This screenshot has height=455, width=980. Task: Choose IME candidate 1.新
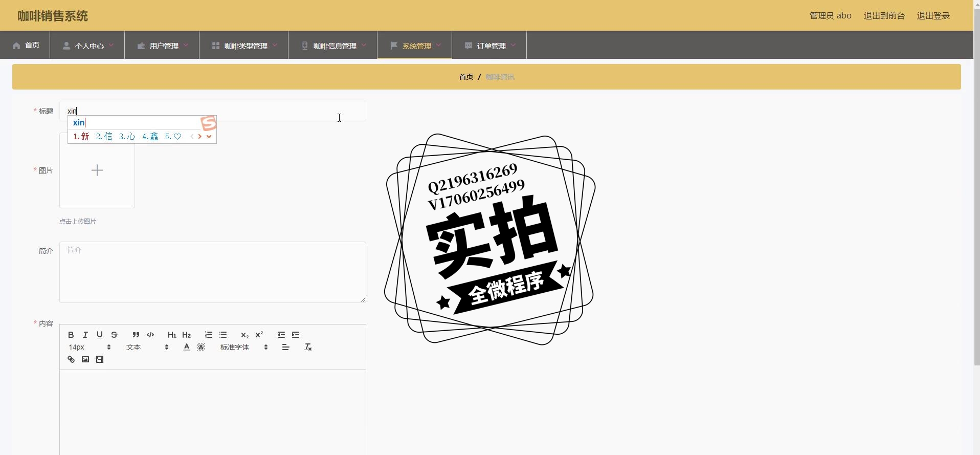81,137
